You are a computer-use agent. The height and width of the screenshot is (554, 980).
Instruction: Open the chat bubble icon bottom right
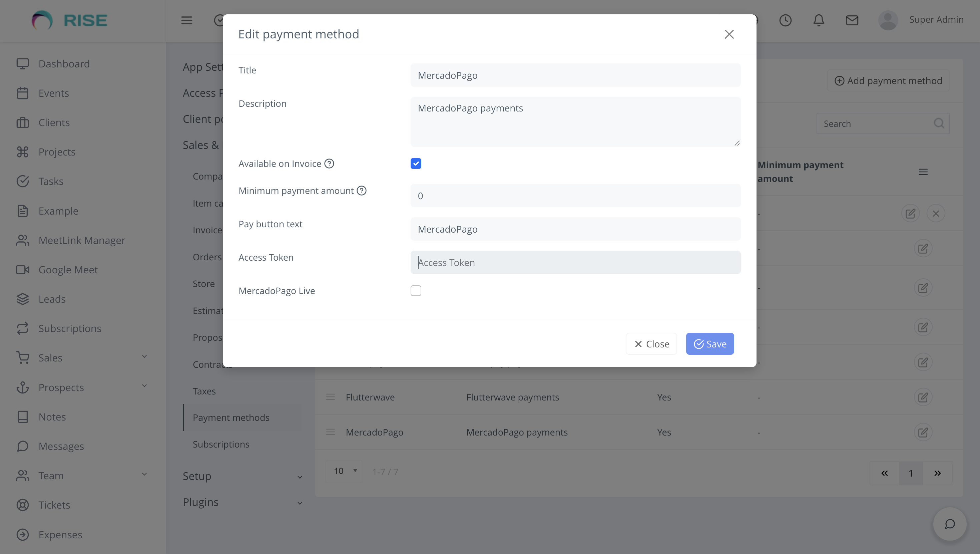click(x=949, y=524)
